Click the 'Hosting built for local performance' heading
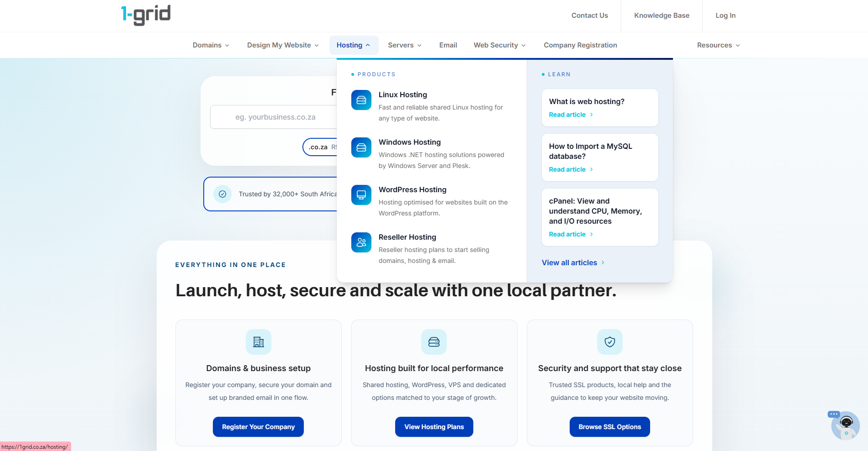The width and height of the screenshot is (868, 451). click(x=434, y=368)
